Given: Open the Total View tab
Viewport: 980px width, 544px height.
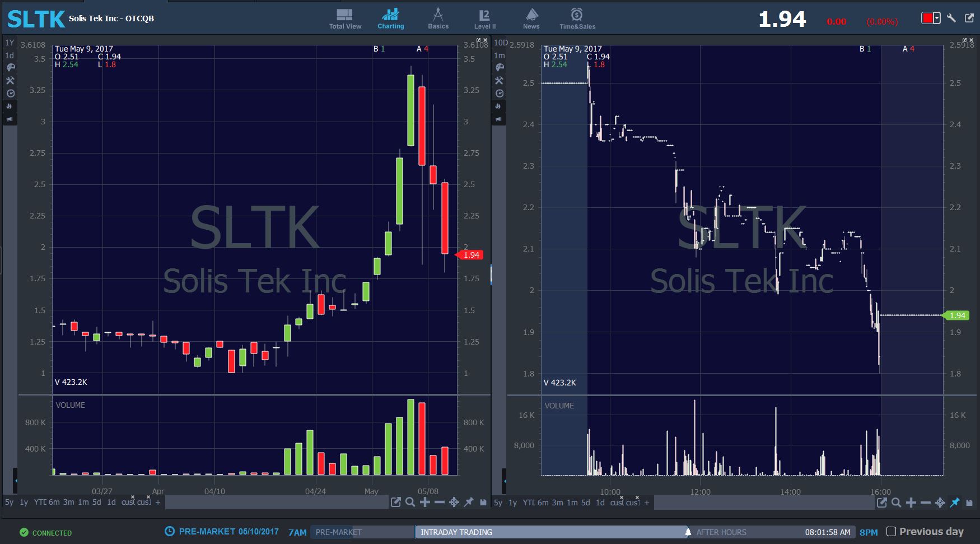Looking at the screenshot, I should 345,18.
